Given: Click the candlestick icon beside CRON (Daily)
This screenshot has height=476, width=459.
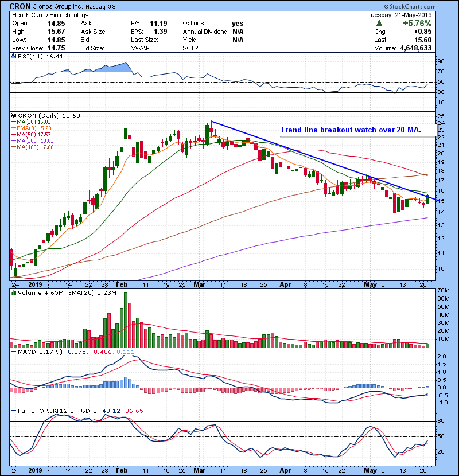Looking at the screenshot, I should pyautogui.click(x=13, y=115).
